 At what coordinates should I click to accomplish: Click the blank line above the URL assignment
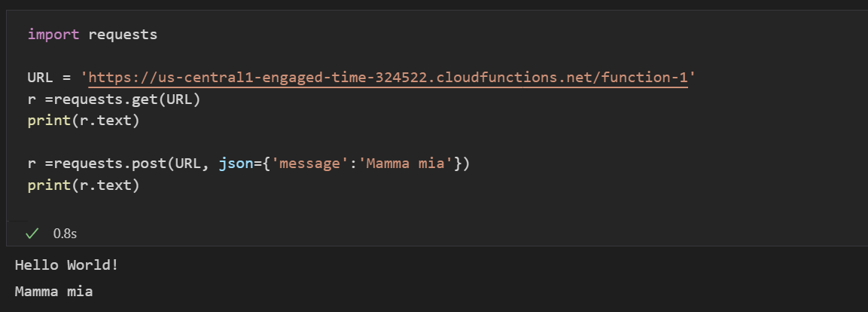coord(226,56)
